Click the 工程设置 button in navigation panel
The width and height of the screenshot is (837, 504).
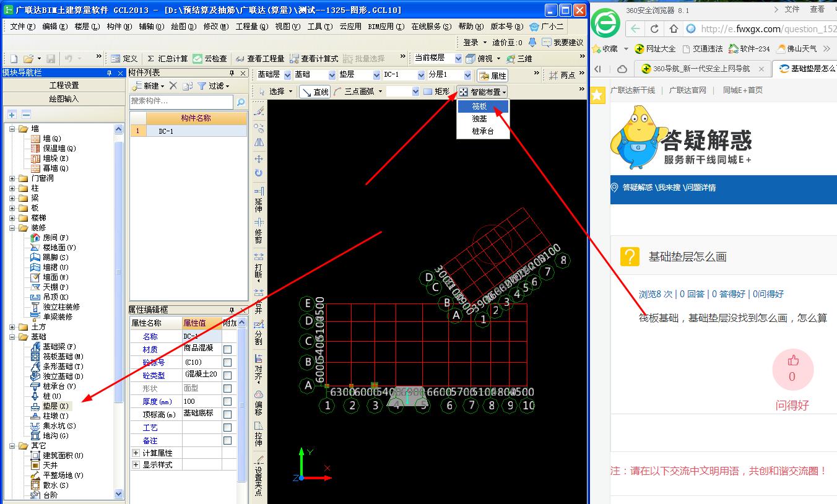(64, 85)
